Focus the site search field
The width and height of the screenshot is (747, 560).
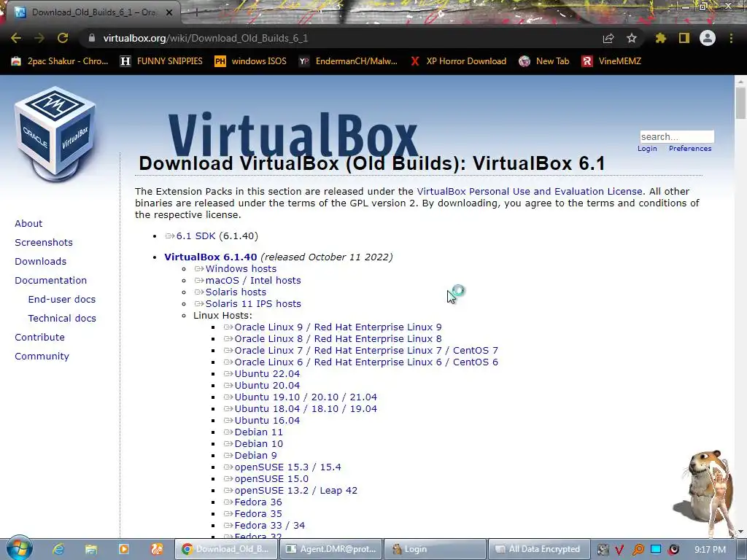[677, 136]
